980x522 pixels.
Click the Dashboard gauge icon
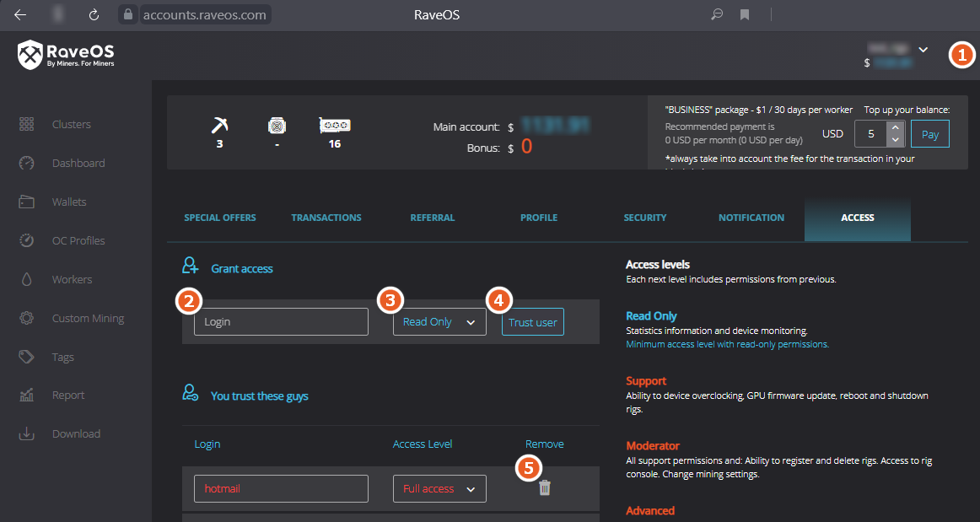click(26, 163)
